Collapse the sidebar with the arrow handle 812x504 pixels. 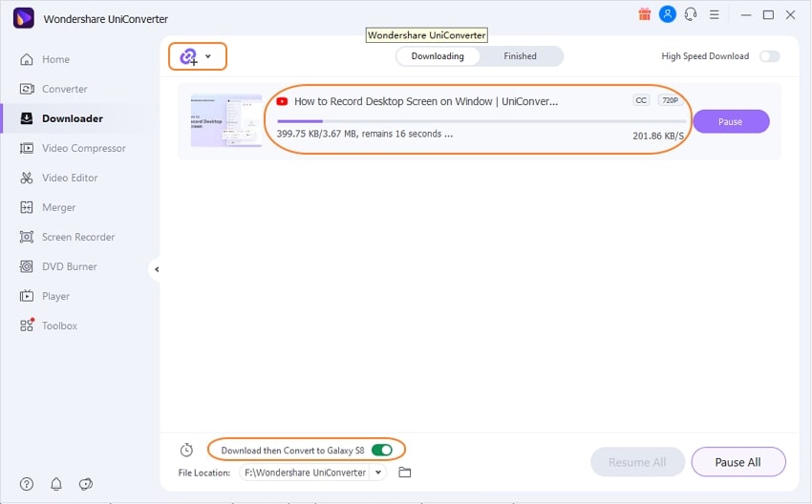pos(156,269)
